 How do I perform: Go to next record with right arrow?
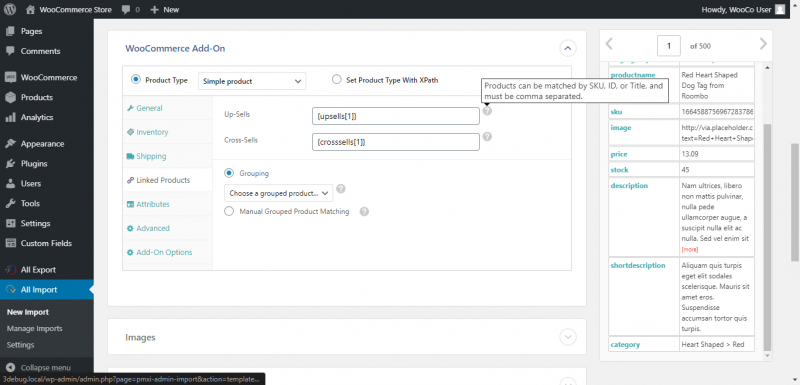(763, 44)
